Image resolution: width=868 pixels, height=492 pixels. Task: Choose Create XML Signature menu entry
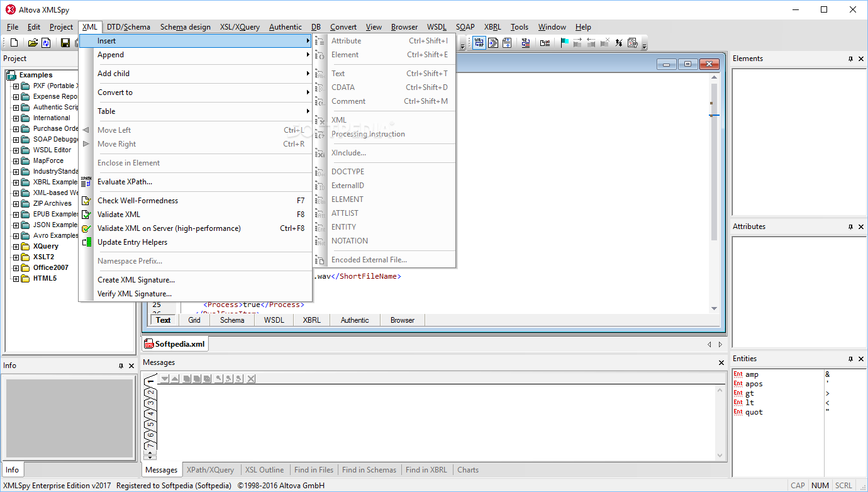[x=196, y=280]
